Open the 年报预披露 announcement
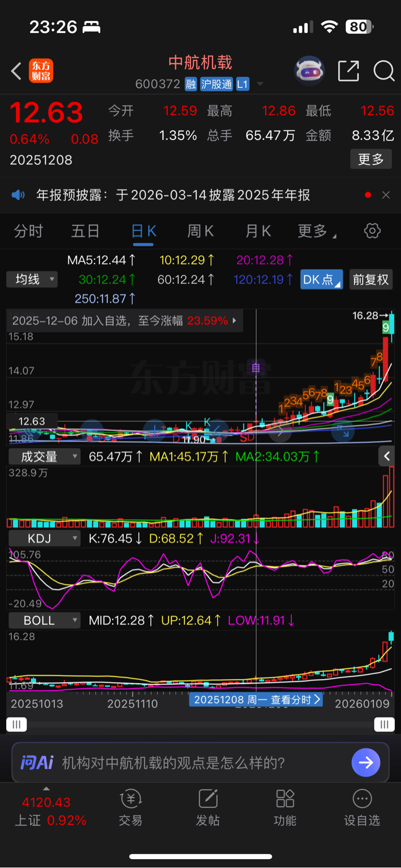The image size is (401, 868). (173, 195)
